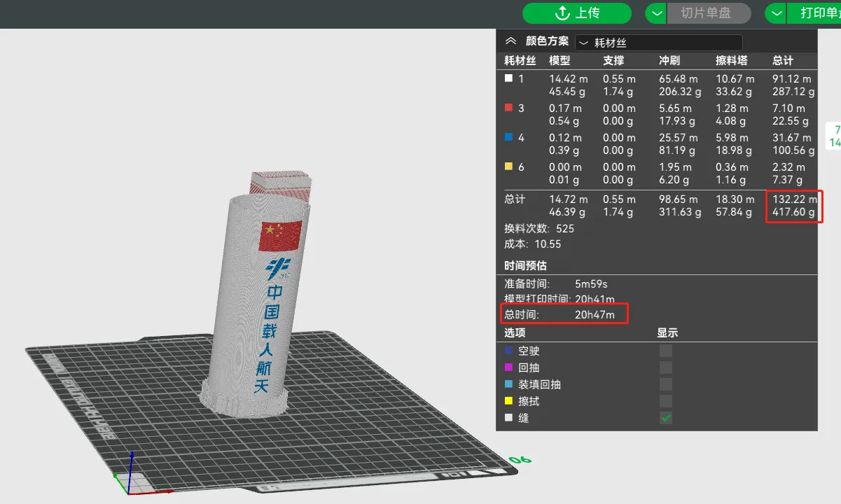Click the 空驶 option color square

point(508,351)
